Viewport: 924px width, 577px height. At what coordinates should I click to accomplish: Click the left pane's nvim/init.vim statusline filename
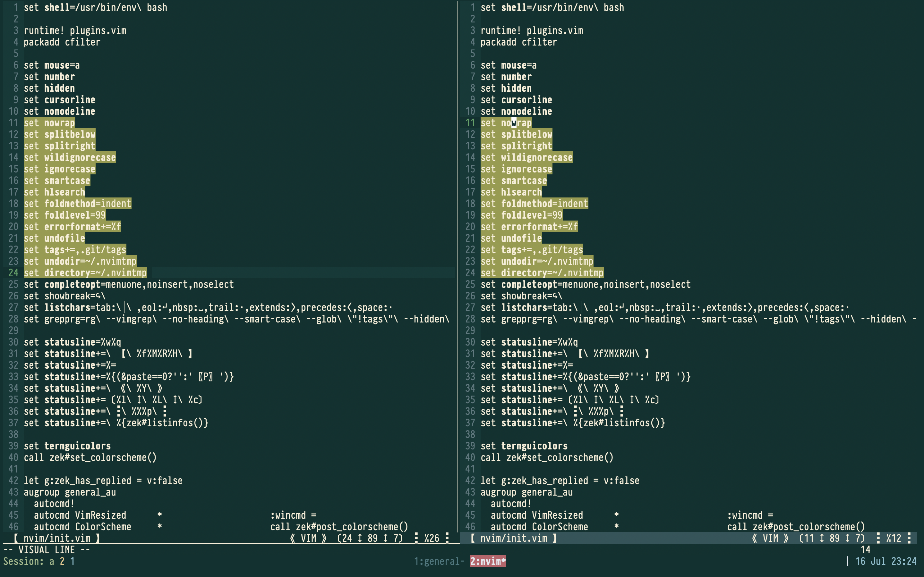(56, 538)
